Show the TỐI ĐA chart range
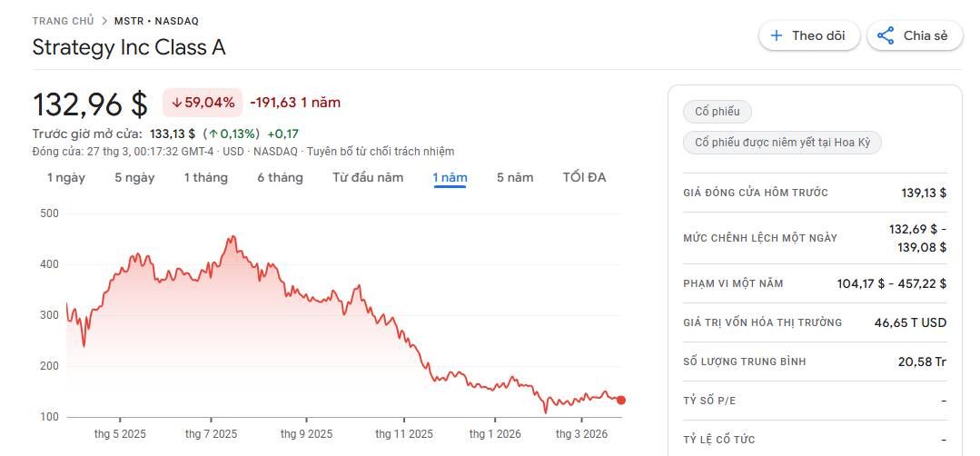This screenshot has width=980, height=456. point(584,177)
